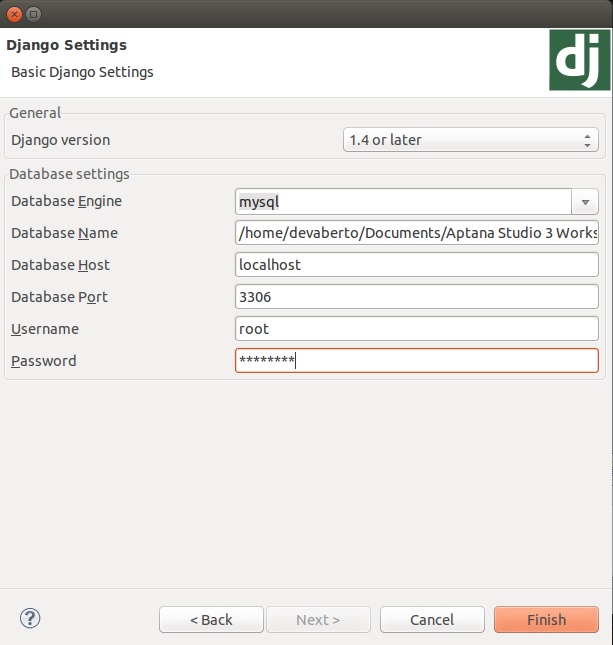Image resolution: width=613 pixels, height=645 pixels.
Task: Focus the masked Password field
Action: (x=416, y=361)
